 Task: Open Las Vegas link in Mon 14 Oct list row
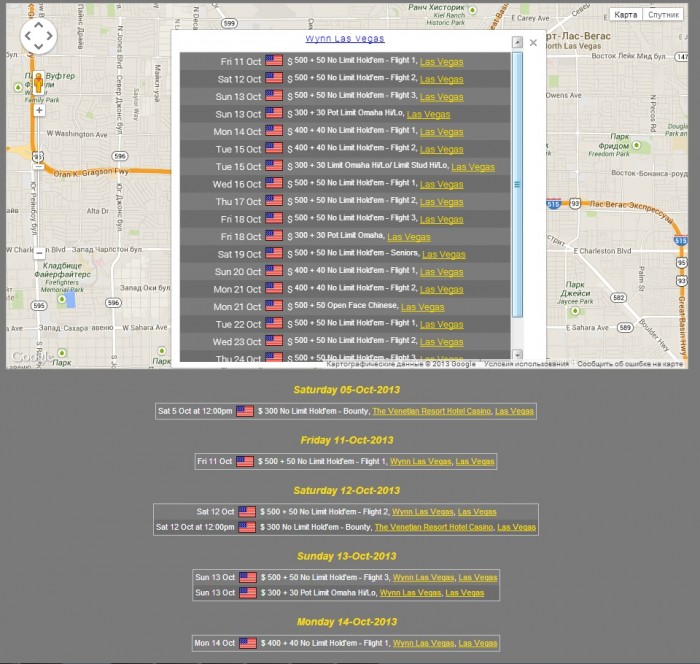click(478, 643)
